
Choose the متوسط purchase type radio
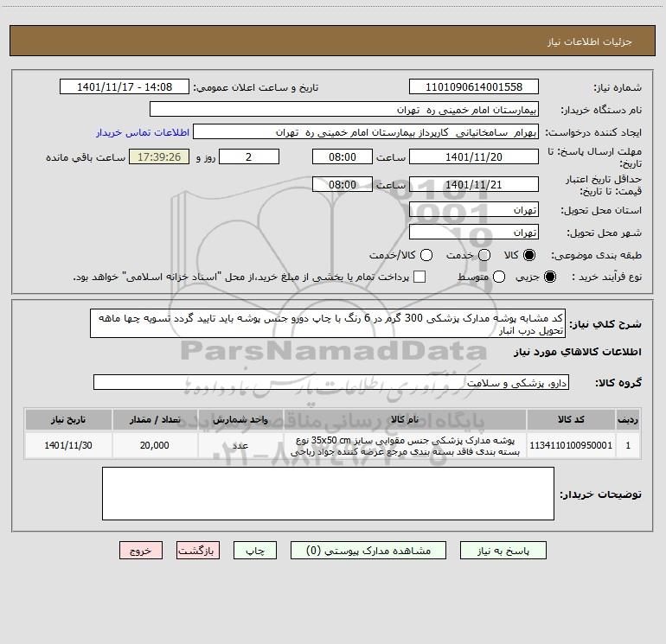[x=499, y=277]
